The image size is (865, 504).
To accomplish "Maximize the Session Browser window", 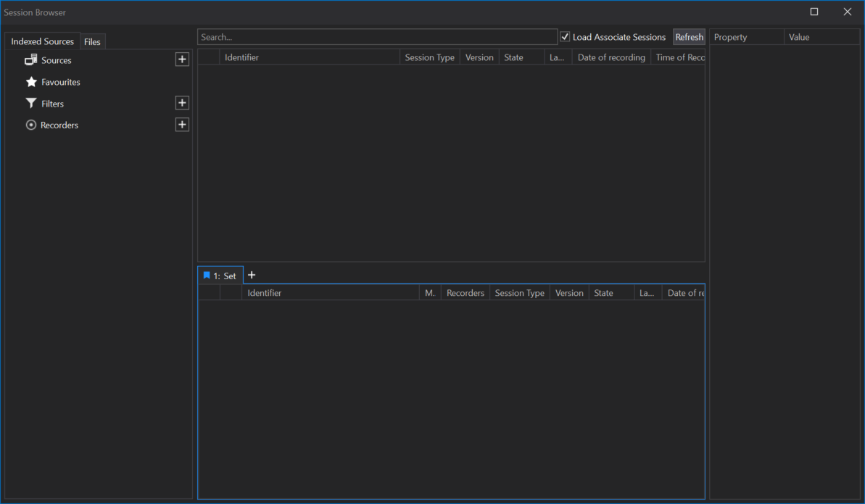I will [814, 12].
